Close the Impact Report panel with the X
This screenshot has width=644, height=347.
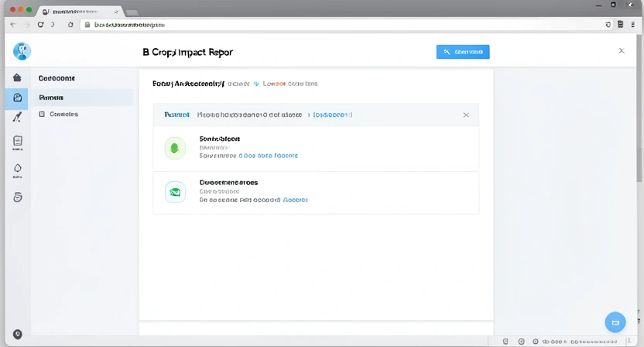pos(622,50)
